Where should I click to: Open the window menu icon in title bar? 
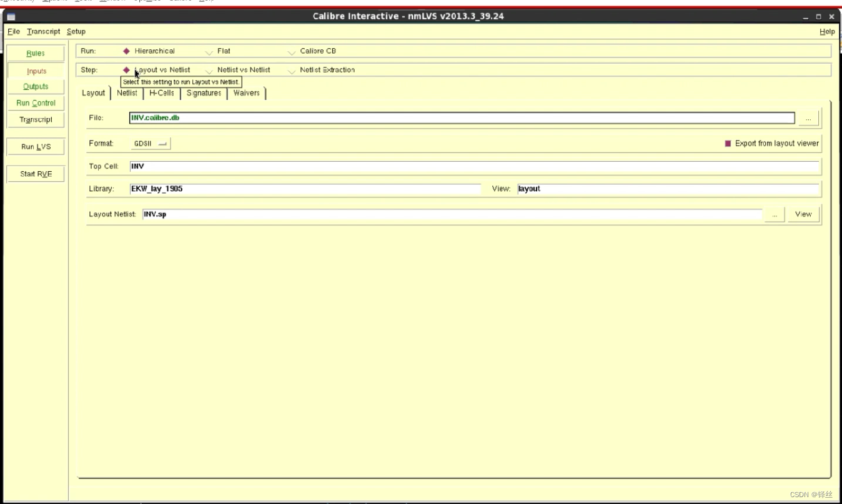click(x=11, y=17)
